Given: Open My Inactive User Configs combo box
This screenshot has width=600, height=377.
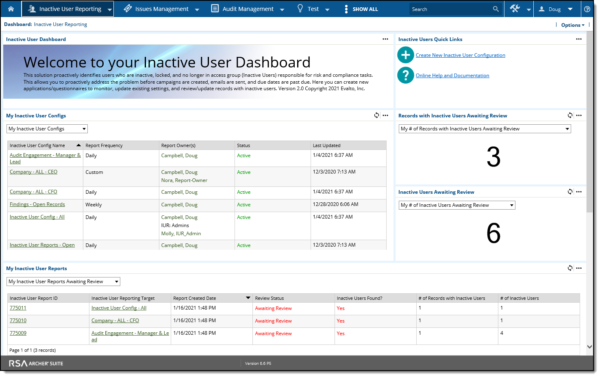Looking at the screenshot, I should [x=47, y=129].
